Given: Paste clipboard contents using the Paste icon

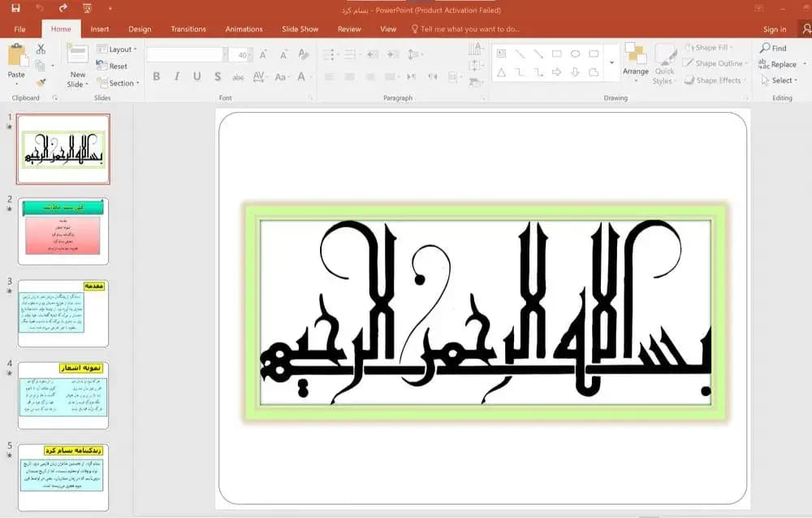Looking at the screenshot, I should click(x=17, y=55).
